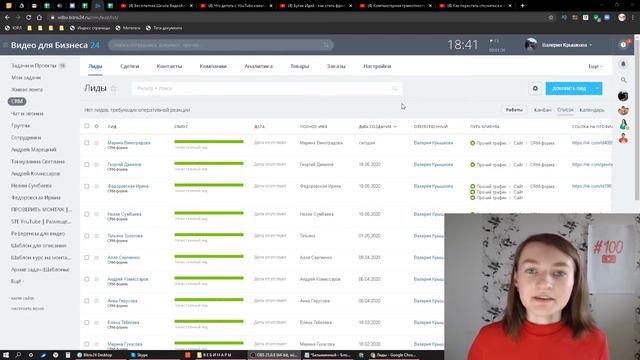Switch to Календарь view
This screenshot has height=360, width=640.
[x=591, y=110]
